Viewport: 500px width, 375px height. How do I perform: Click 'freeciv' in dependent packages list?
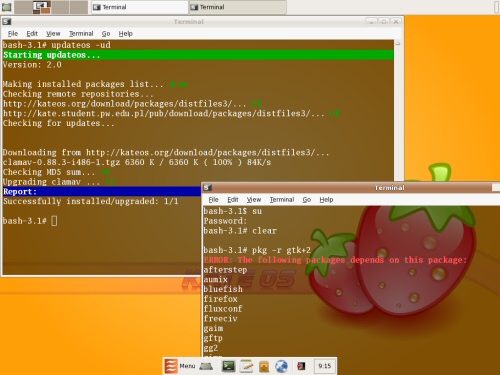point(221,319)
